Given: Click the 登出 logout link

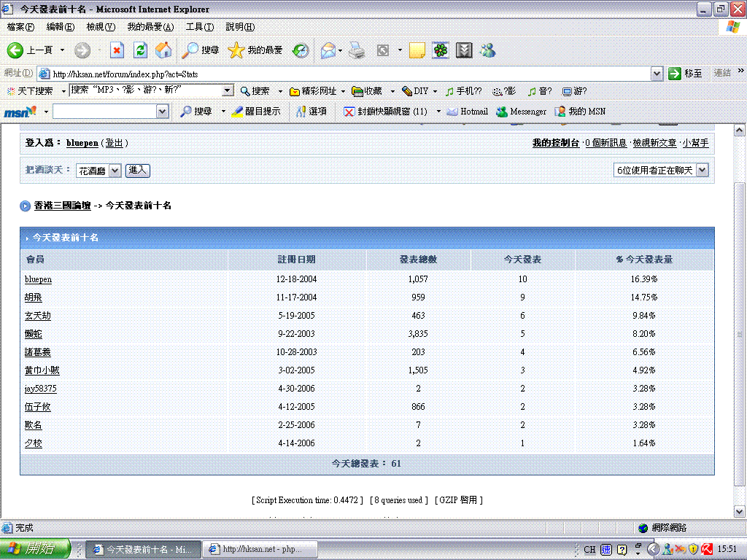Looking at the screenshot, I should (114, 143).
